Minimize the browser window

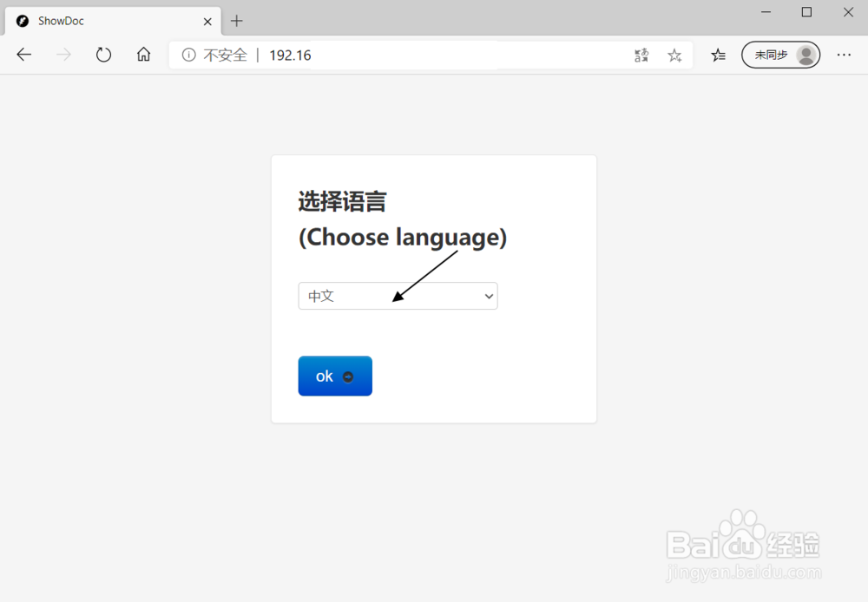[x=766, y=12]
